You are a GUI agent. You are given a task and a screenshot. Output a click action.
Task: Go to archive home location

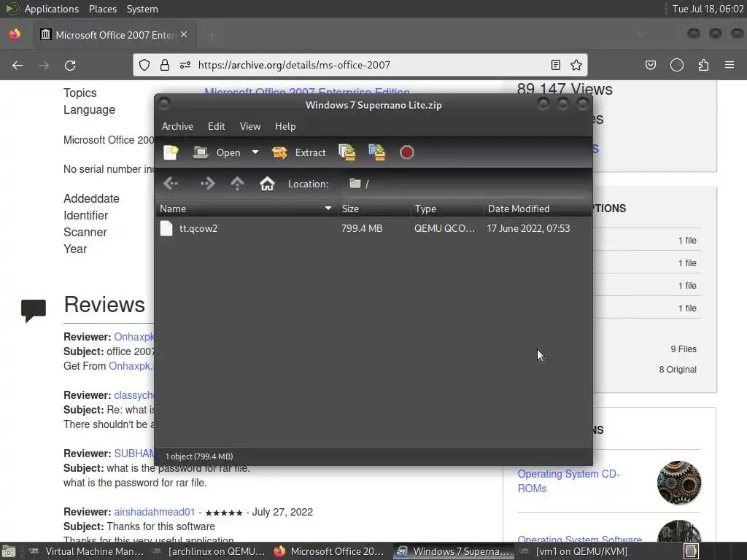tap(267, 184)
